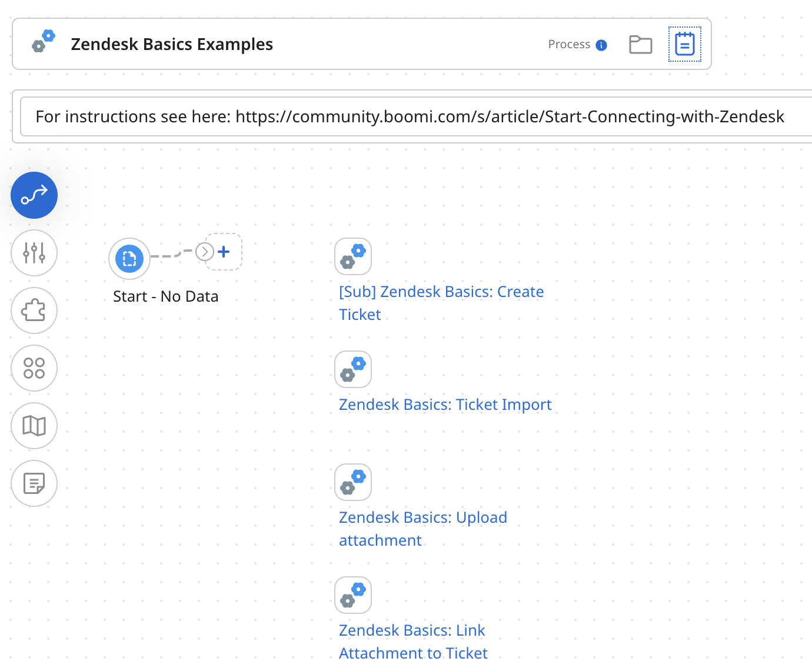
Task: Open the configuration sliders panel
Action: click(x=34, y=253)
